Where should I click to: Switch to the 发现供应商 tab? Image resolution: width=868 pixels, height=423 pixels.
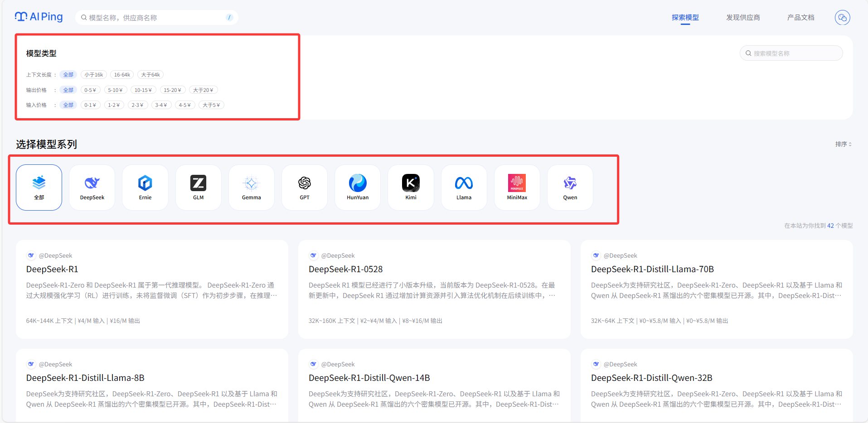(743, 18)
